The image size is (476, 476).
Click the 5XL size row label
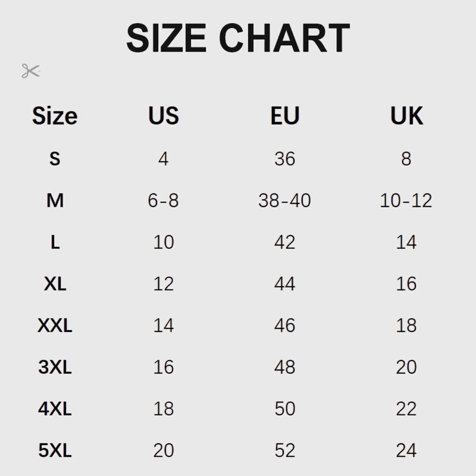tap(55, 450)
